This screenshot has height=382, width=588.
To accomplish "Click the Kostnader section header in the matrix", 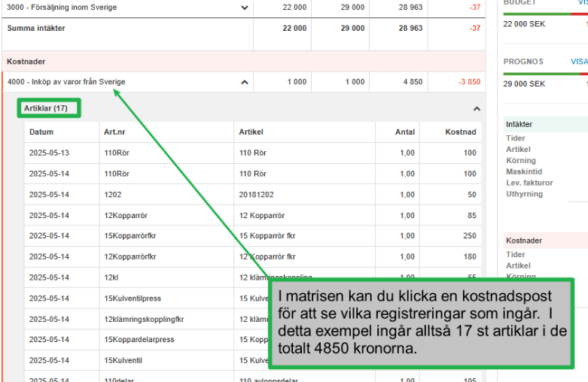I will point(26,62).
